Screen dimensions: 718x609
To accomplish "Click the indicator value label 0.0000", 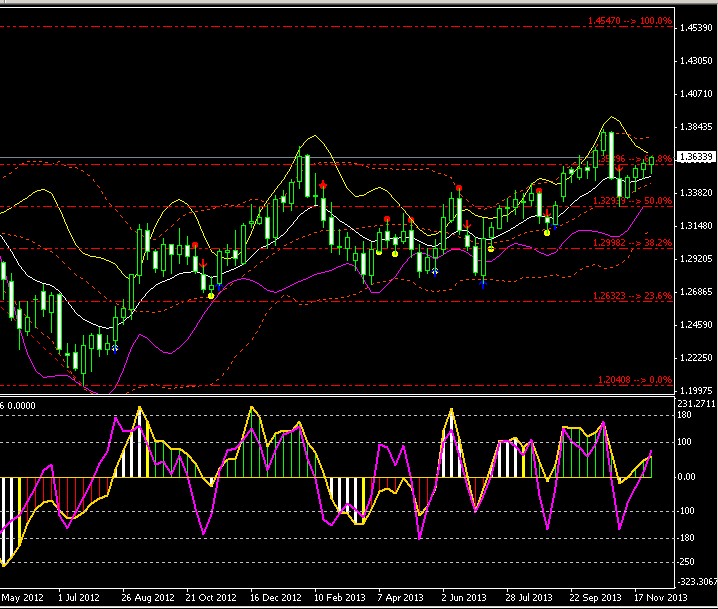I will [22, 406].
